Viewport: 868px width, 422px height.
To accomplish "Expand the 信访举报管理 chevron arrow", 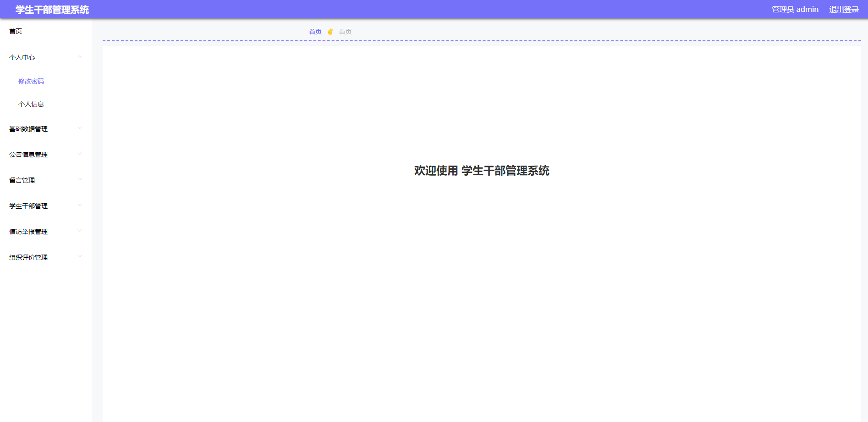I will click(x=80, y=231).
